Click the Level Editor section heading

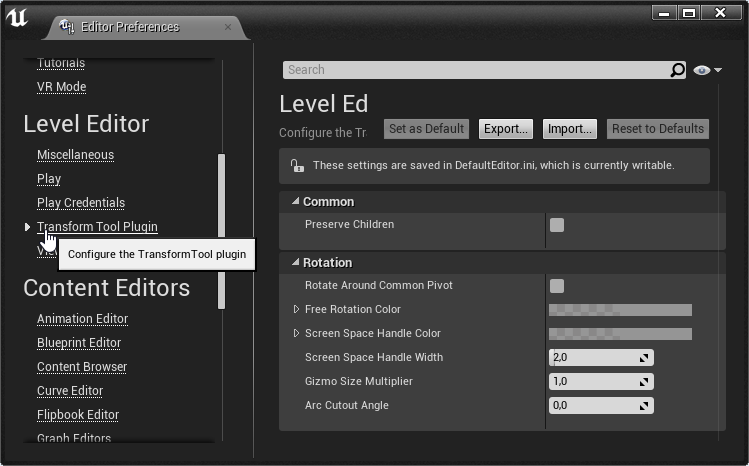(x=86, y=124)
